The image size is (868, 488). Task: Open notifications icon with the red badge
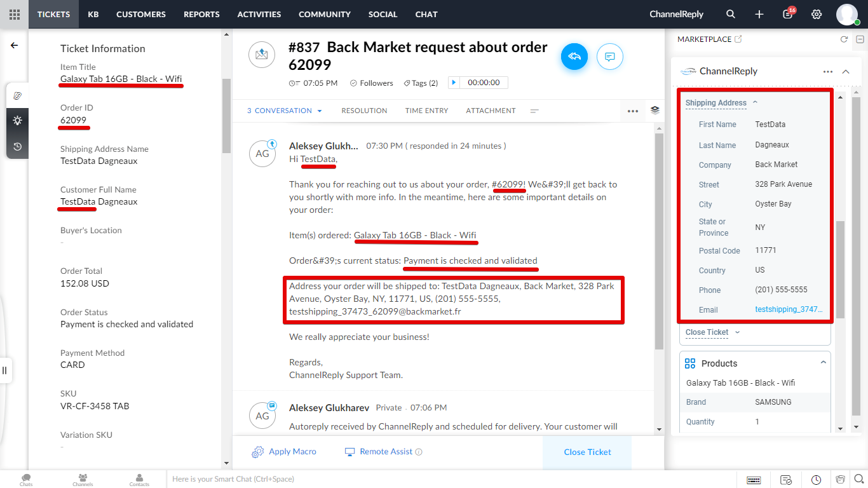coord(789,13)
